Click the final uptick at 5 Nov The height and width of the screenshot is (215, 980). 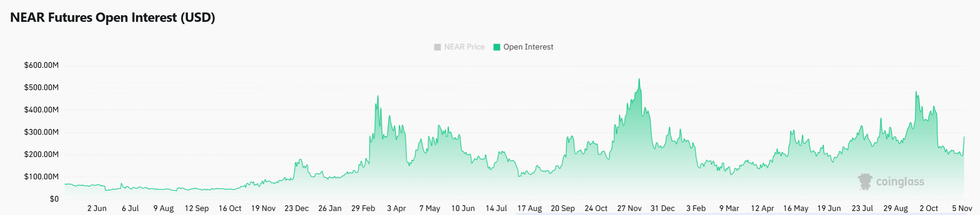964,137
